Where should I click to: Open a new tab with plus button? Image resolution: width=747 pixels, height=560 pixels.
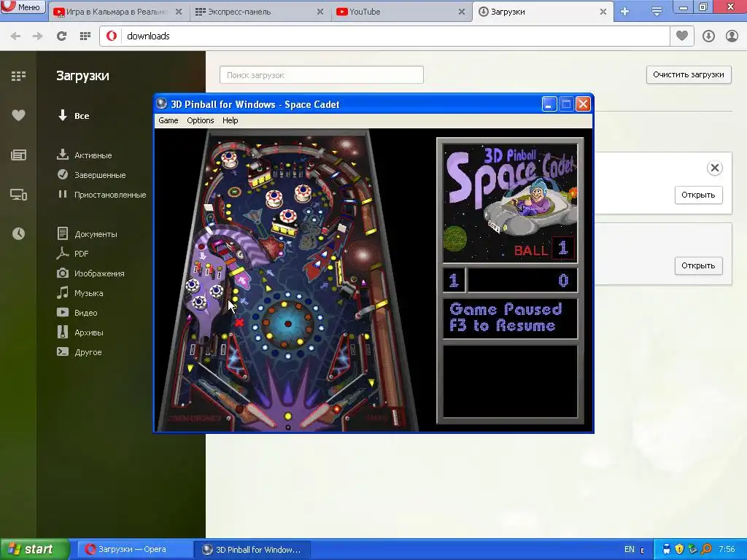625,12
